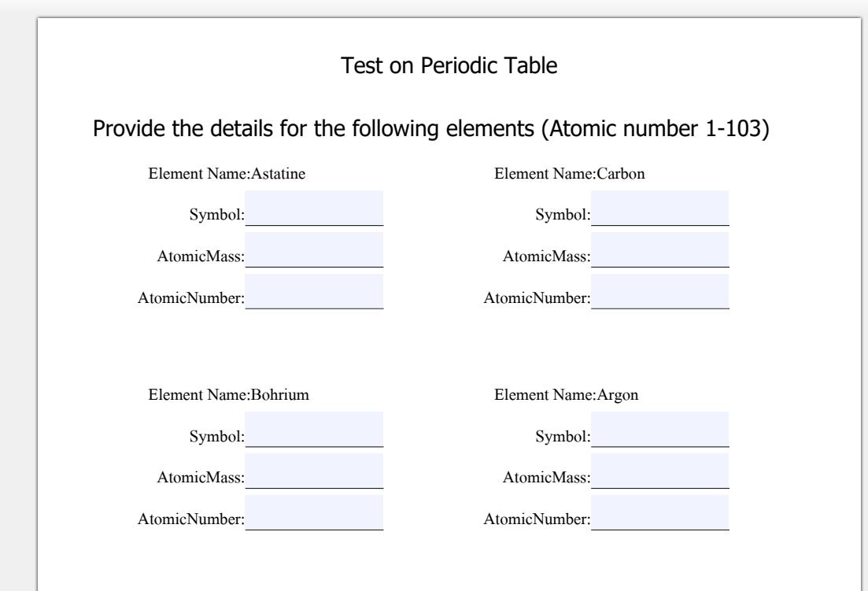This screenshot has height=591, width=868.
Task: Click the Element Name:Carbon label
Action: click(570, 174)
